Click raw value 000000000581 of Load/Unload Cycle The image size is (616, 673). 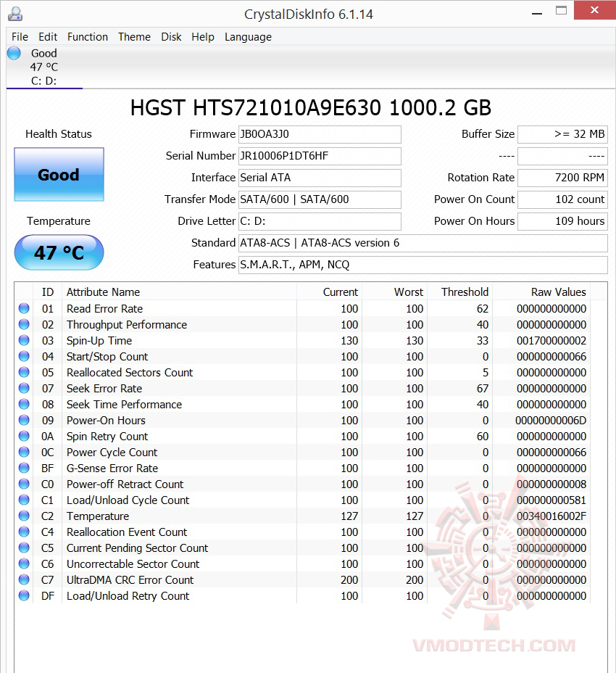(x=552, y=500)
